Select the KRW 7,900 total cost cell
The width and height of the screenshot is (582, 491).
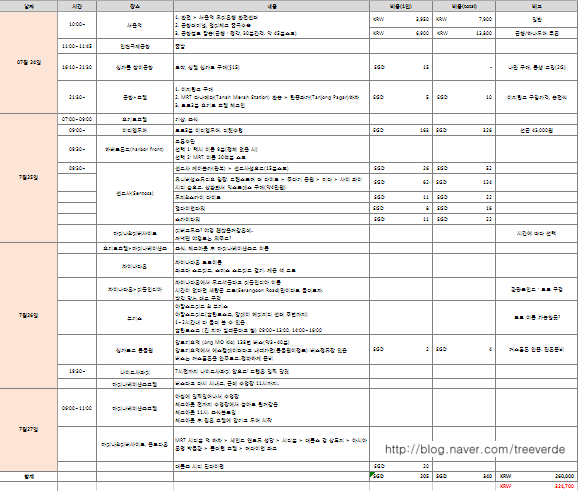[x=464, y=19]
